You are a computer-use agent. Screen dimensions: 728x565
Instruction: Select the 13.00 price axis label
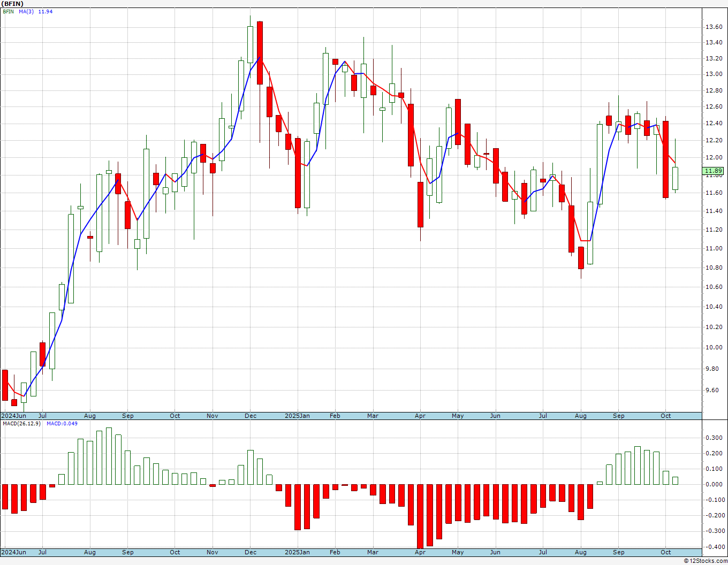714,74
